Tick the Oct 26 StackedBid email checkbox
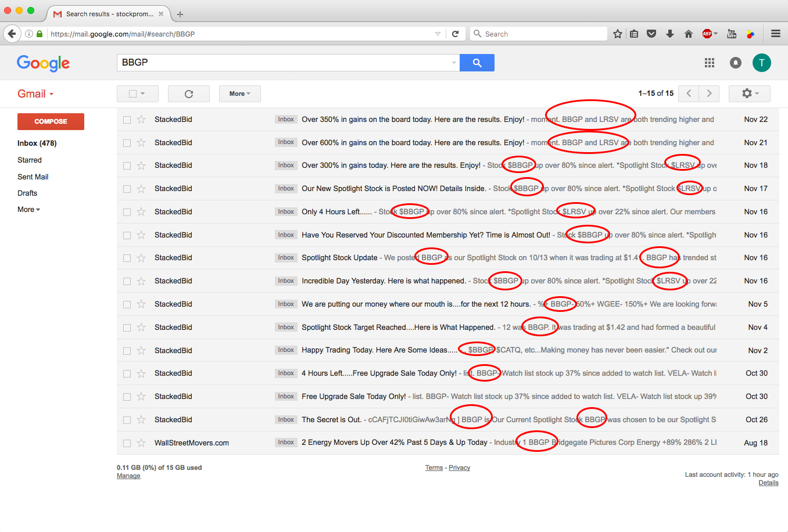This screenshot has width=788, height=532. (127, 420)
